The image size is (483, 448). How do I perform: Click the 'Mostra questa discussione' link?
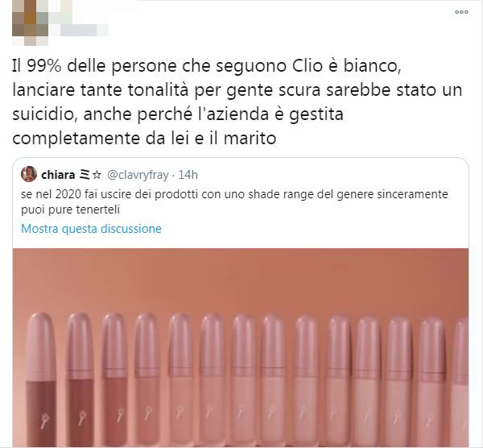point(91,229)
